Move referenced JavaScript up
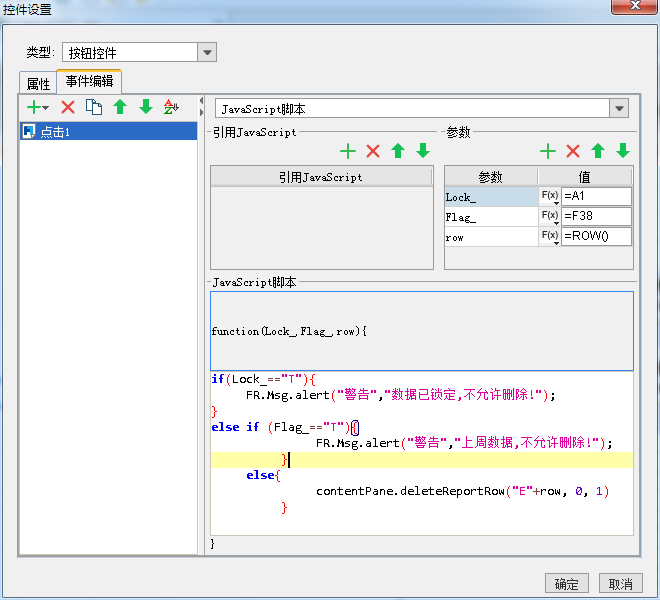This screenshot has width=660, height=600. click(398, 151)
